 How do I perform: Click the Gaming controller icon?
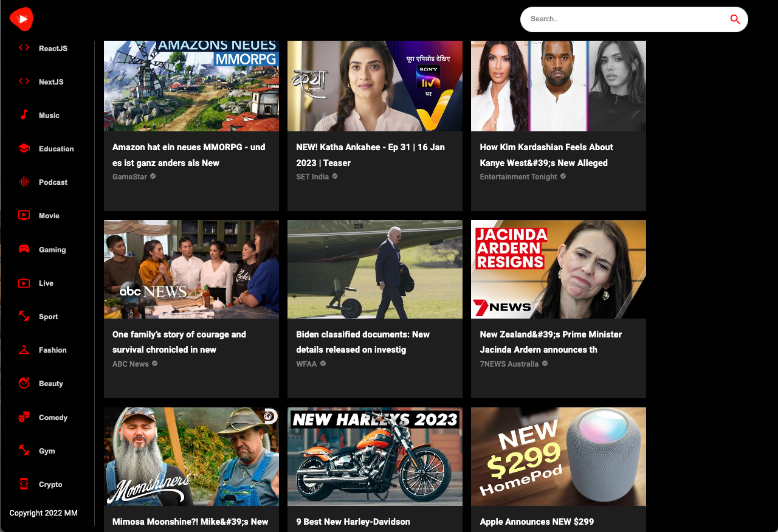pos(24,249)
